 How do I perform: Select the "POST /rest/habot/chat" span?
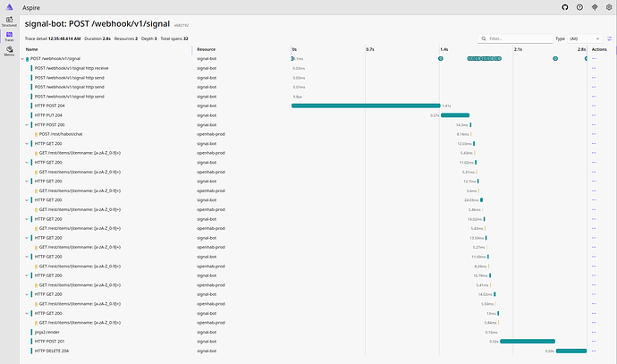[x=61, y=134]
